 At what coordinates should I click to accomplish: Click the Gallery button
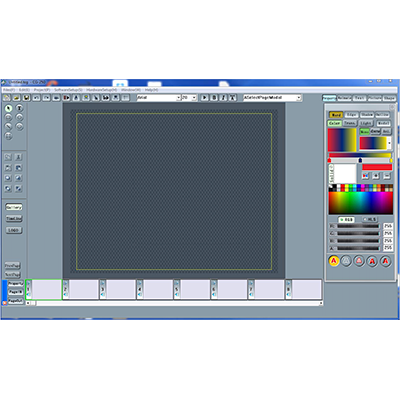(x=14, y=207)
